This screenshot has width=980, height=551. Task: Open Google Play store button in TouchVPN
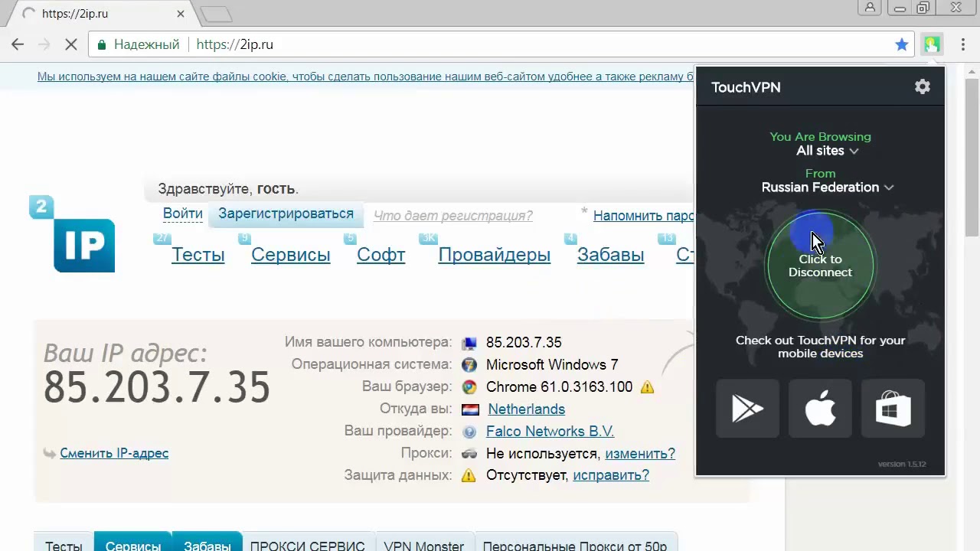747,409
